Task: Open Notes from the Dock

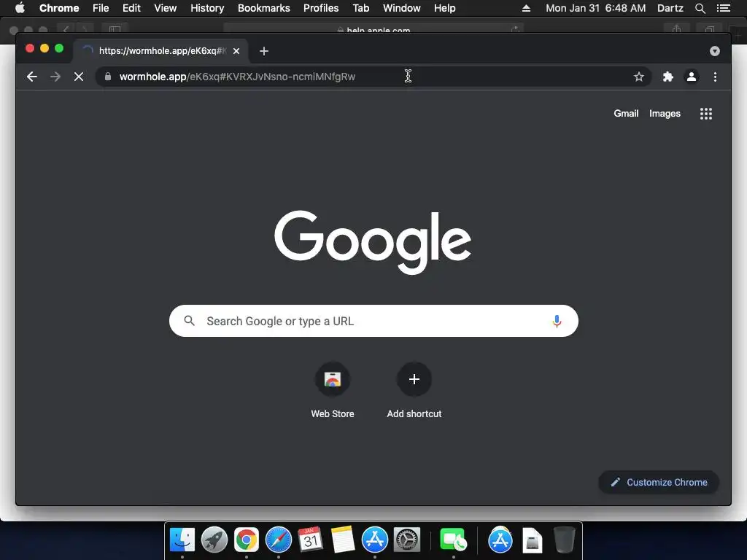Action: (x=343, y=540)
